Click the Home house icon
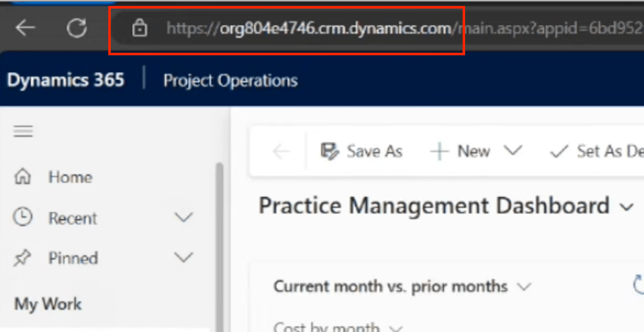Viewport: 644px width, 332px height. coord(23,176)
